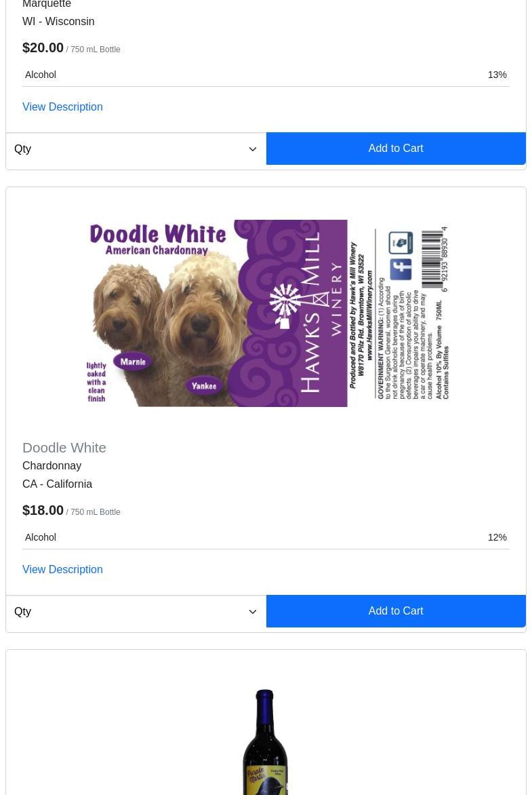The image size is (532, 795).
Task: Add the $20.00 Marquette wine to cart
Action: coord(396,149)
